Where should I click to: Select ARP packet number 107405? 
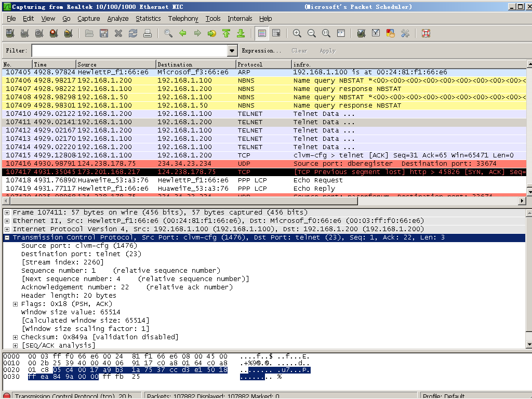(264, 72)
